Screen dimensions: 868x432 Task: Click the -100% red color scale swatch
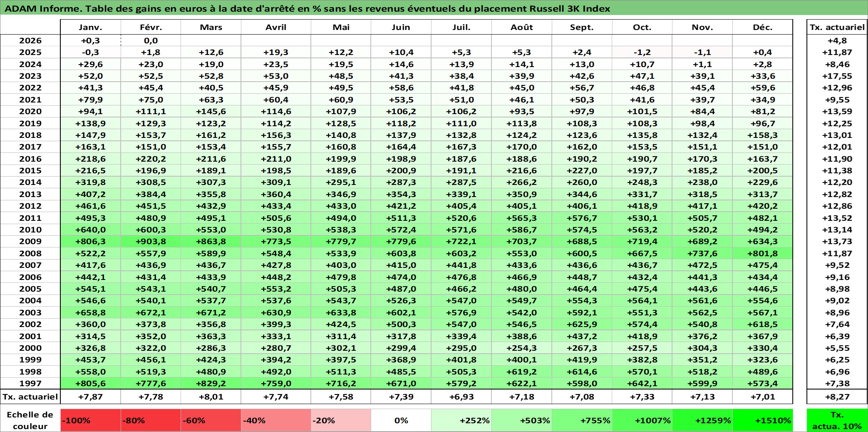91,420
